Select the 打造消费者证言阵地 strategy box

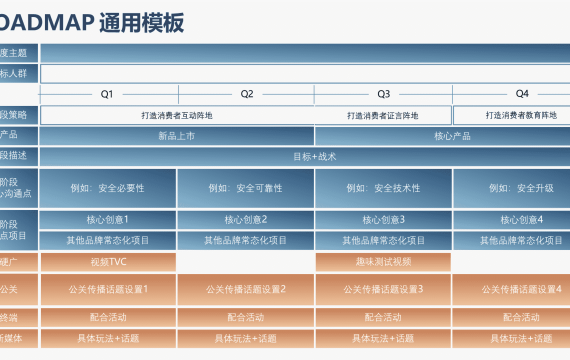pos(383,115)
